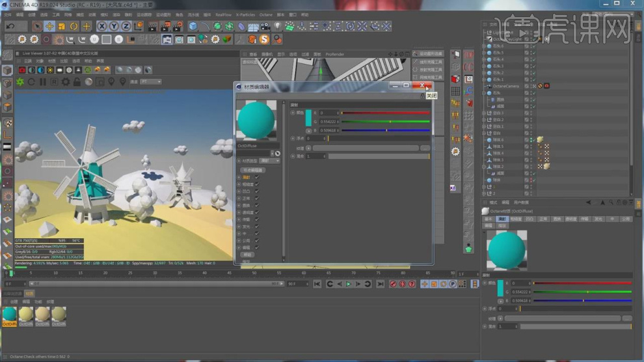Screen dimensions: 644x362
Task: Uncheck the first channel checkbox in material editor
Action: [257, 177]
